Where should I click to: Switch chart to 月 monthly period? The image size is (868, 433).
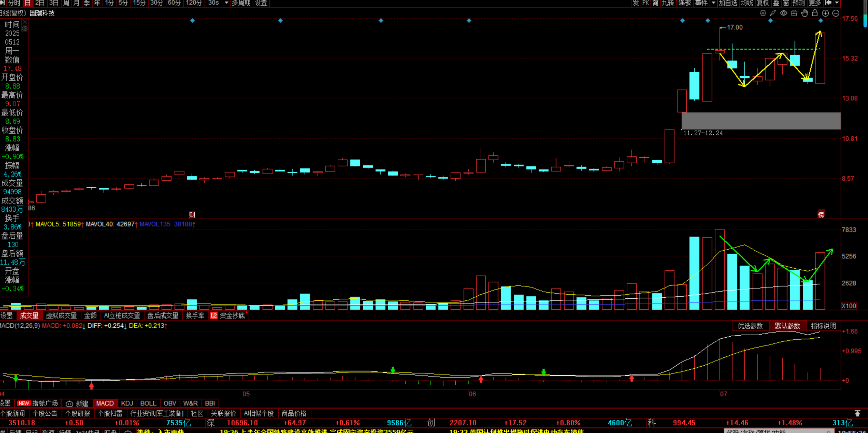(76, 3)
